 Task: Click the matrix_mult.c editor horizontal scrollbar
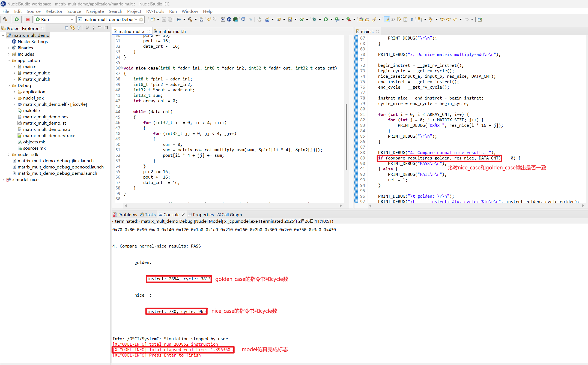[233, 206]
